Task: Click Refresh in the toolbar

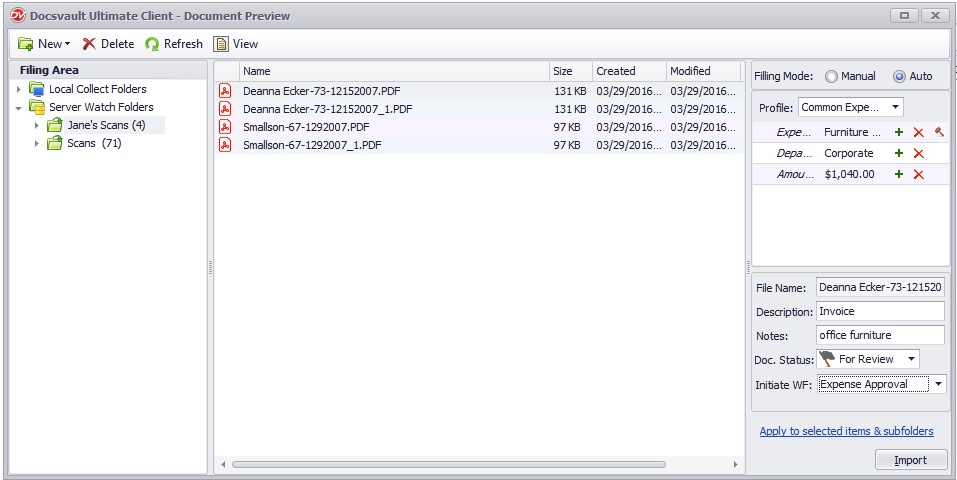Action: pos(173,44)
